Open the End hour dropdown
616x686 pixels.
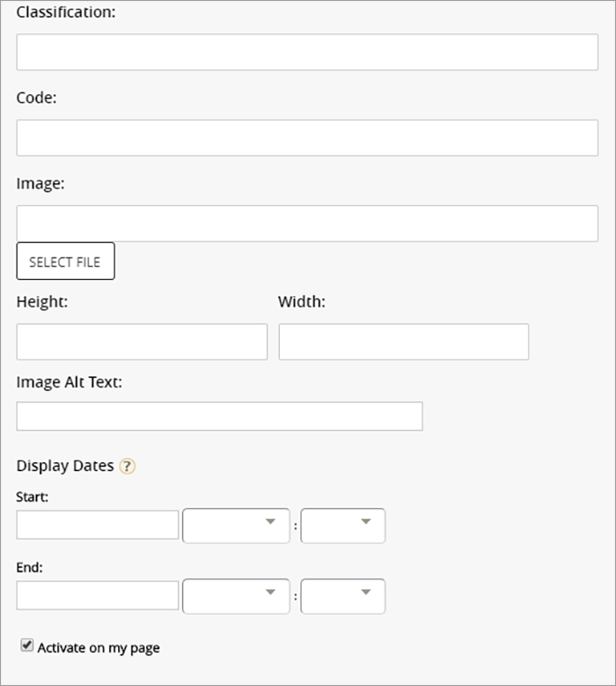click(236, 596)
